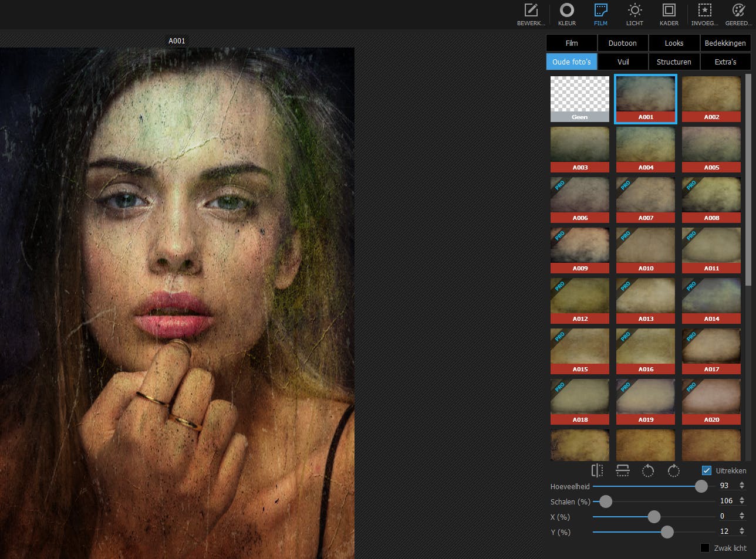Open the Invoegen insert tool

click(x=704, y=14)
